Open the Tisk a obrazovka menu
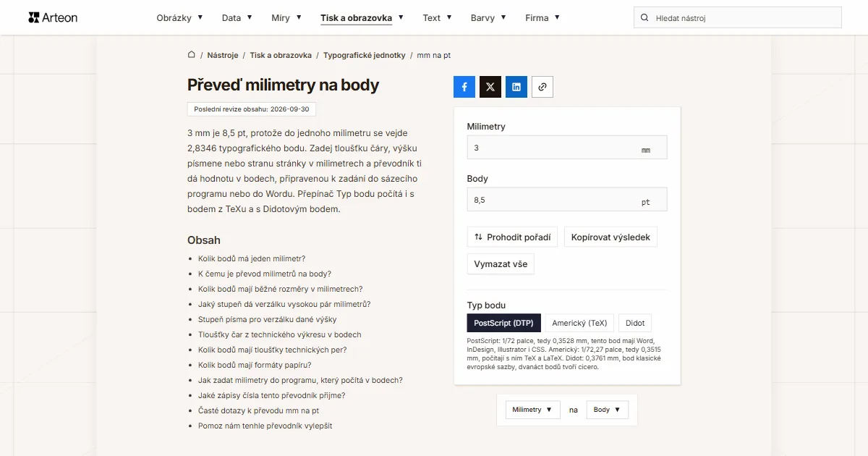 362,17
